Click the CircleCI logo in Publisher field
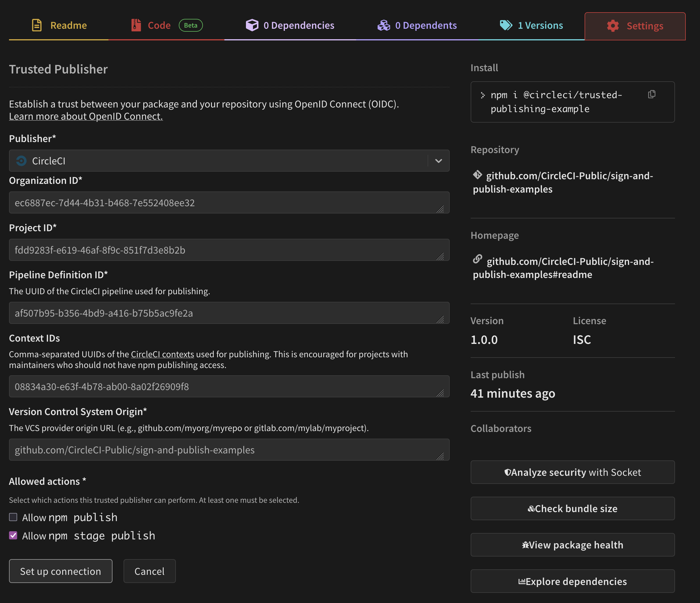 (21, 161)
